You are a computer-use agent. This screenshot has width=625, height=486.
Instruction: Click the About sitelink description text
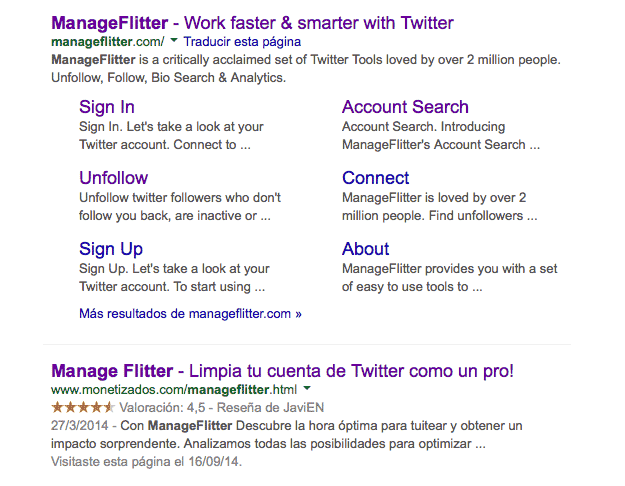[454, 278]
